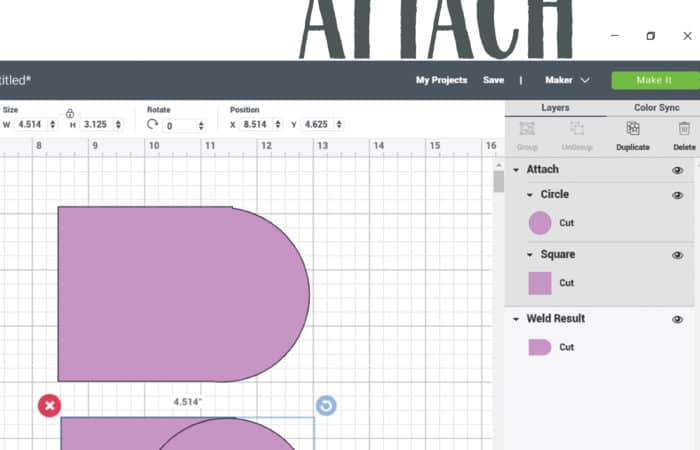Screen dimensions: 700x450
Task: Click the blue rotate handle on selection
Action: point(326,406)
